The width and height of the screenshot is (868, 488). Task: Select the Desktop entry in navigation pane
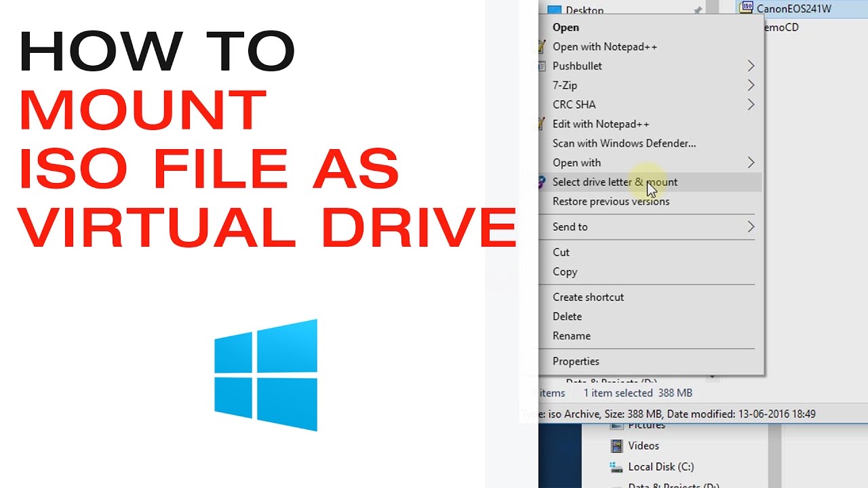pyautogui.click(x=585, y=10)
